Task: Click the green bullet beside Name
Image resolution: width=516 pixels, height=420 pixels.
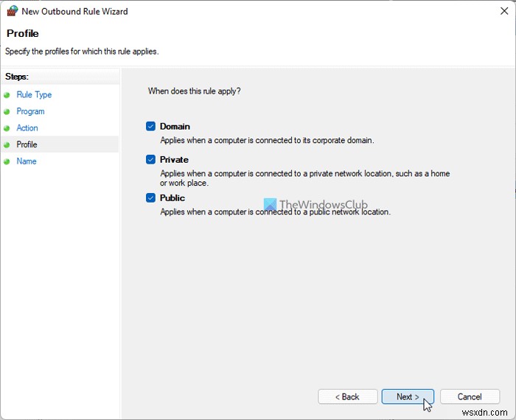Action: pyautogui.click(x=7, y=161)
